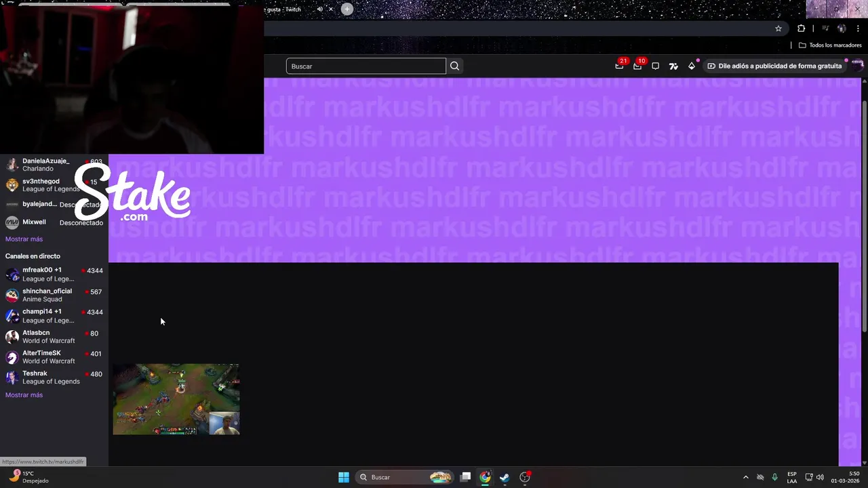
Task: Click the 7TV extension icon in Twitch header
Action: tap(673, 66)
